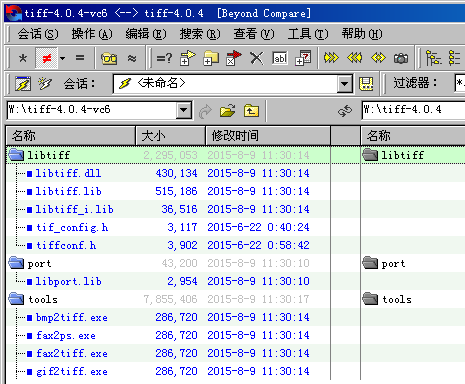Open the 查看(V) menu

pos(254,34)
